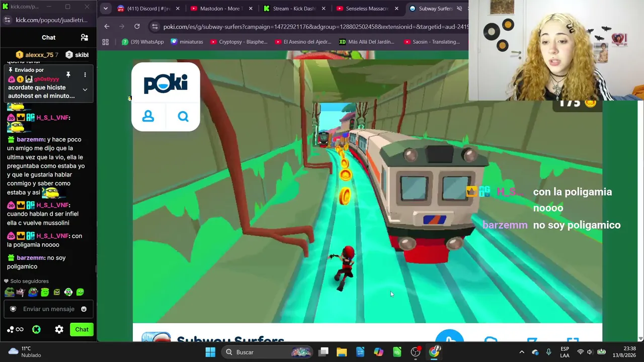This screenshot has height=362, width=644.
Task: Open the miniaturas bookmark
Action: [x=187, y=42]
